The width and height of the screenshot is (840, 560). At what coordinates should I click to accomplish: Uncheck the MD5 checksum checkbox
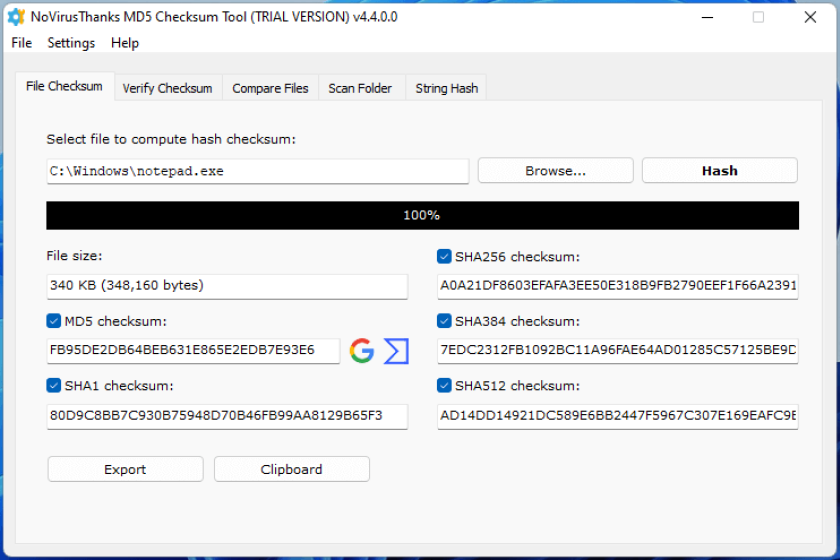click(54, 321)
